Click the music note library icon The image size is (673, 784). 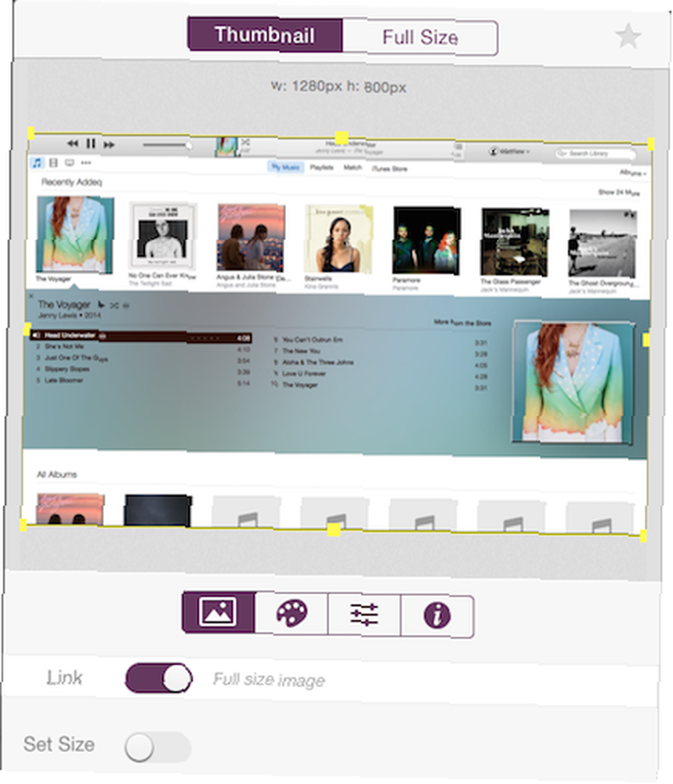(x=37, y=162)
